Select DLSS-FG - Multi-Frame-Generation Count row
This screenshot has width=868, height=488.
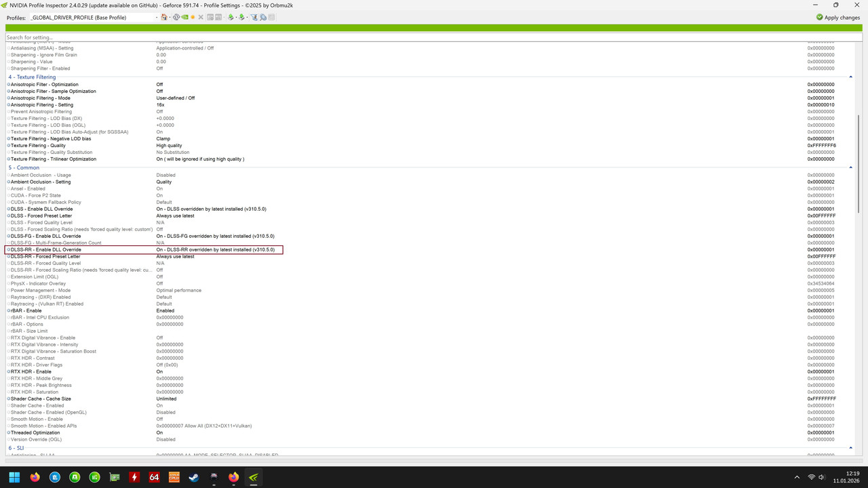(x=431, y=243)
